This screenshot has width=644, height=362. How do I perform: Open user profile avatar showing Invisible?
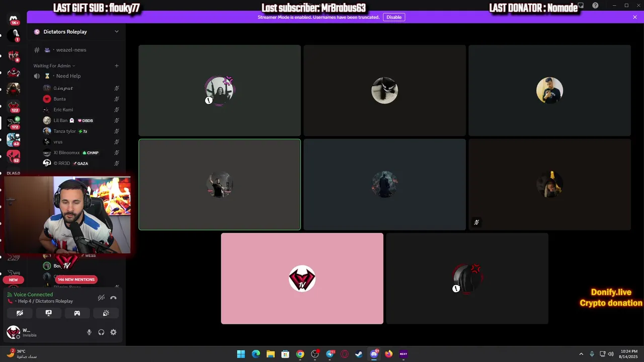14,332
